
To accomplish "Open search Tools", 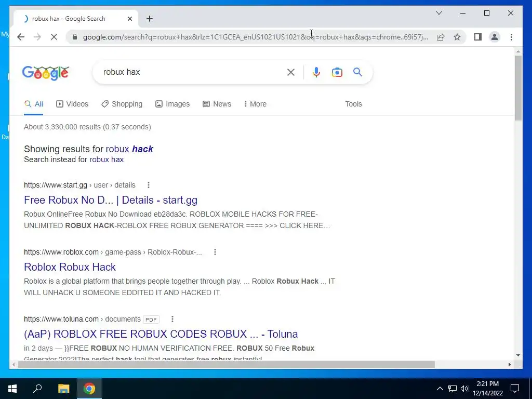I will click(x=353, y=104).
